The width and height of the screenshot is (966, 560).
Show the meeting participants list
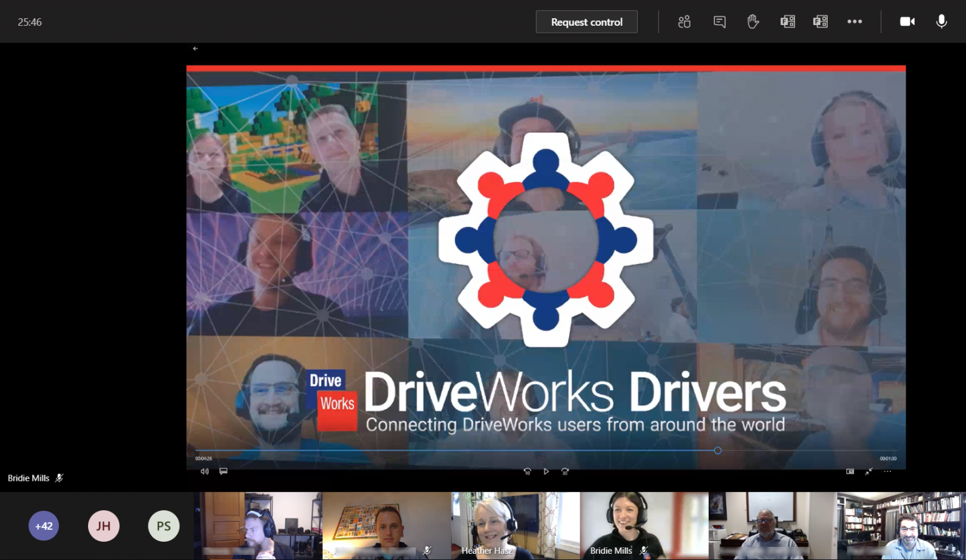tap(684, 21)
